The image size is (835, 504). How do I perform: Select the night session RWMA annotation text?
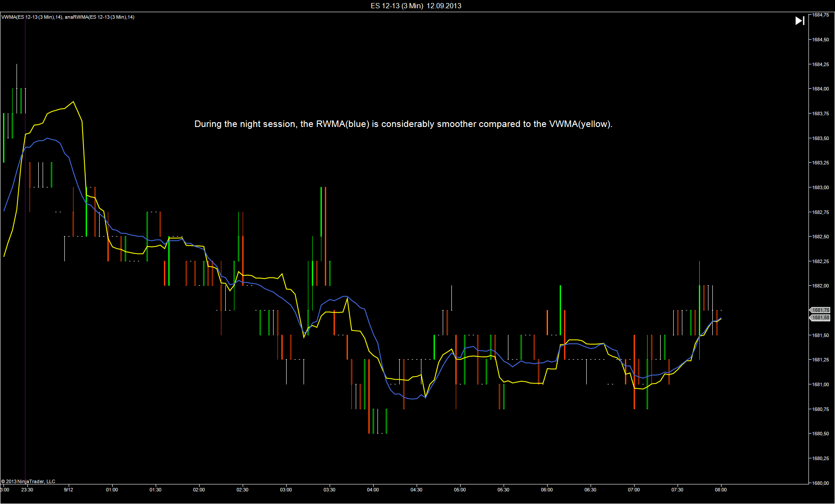(403, 124)
